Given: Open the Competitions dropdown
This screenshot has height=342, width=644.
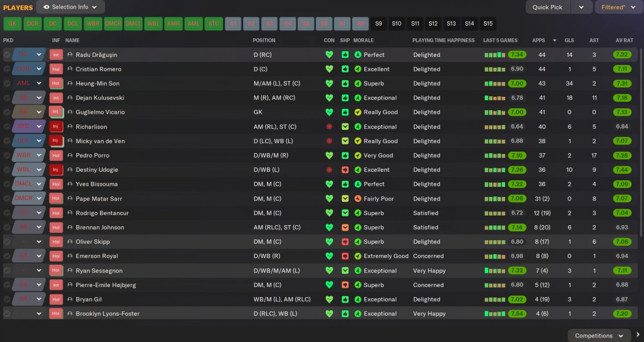Looking at the screenshot, I should click(x=599, y=335).
